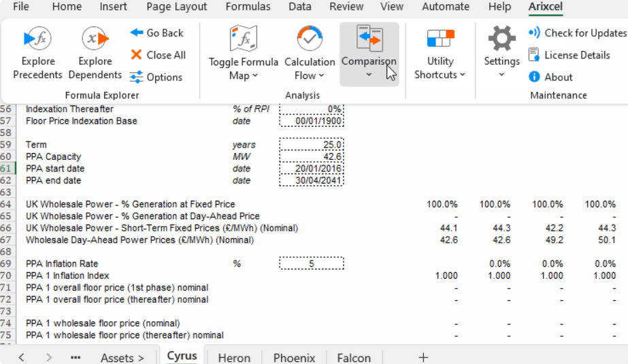Click the Go Back arrow
The width and height of the screenshot is (628, 364).
(156, 33)
